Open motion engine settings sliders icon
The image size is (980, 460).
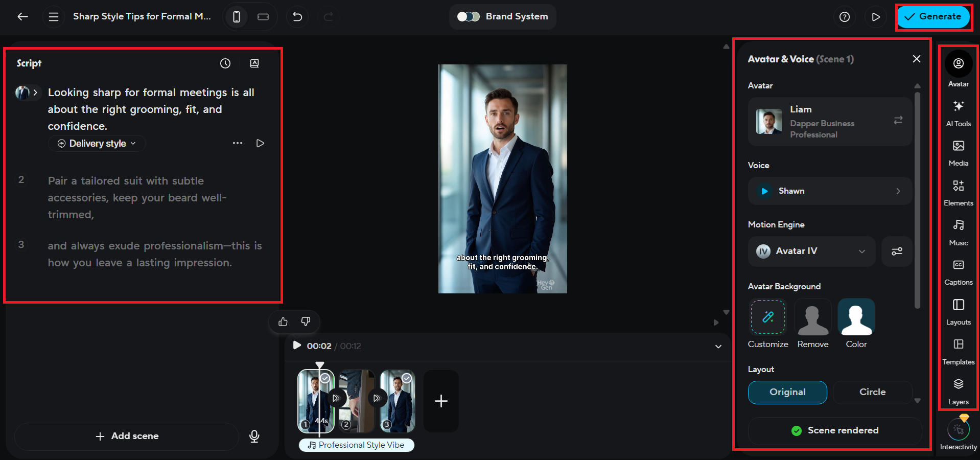(897, 251)
